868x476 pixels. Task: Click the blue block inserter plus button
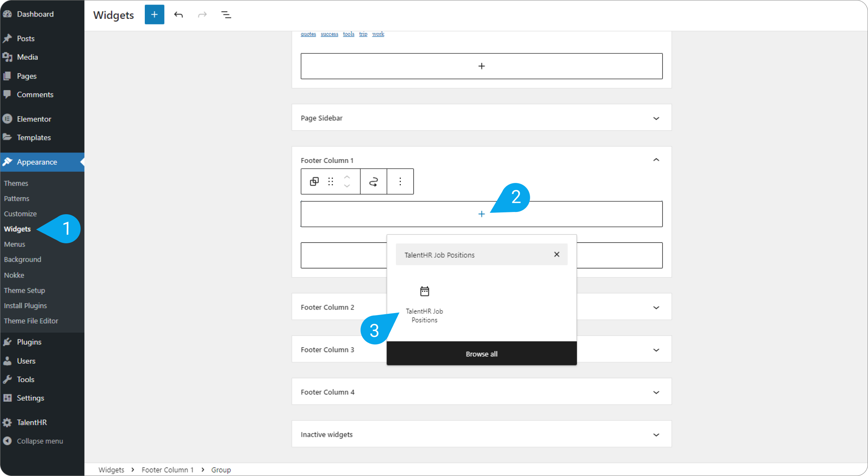[154, 15]
